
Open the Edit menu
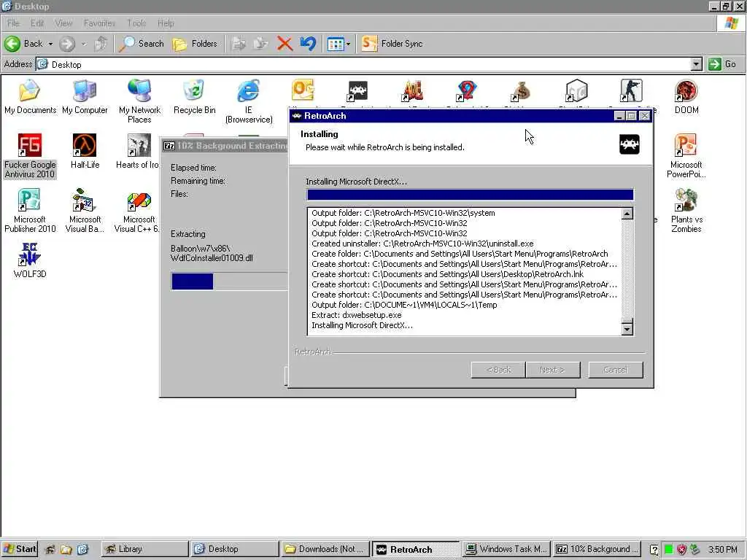[36, 23]
